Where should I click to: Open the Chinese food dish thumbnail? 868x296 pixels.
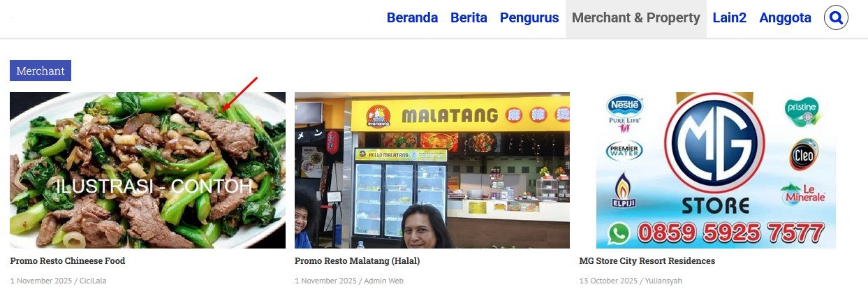147,170
